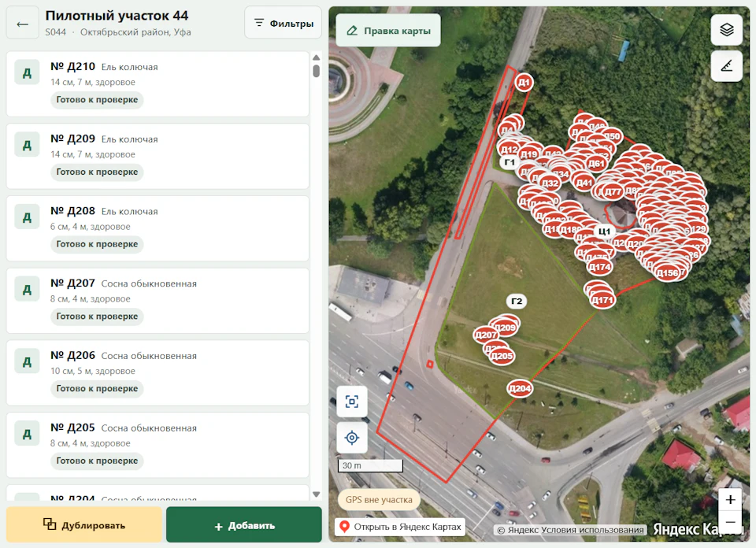Center map on my GPS location
Image resolution: width=756 pixels, height=548 pixels.
coord(352,438)
